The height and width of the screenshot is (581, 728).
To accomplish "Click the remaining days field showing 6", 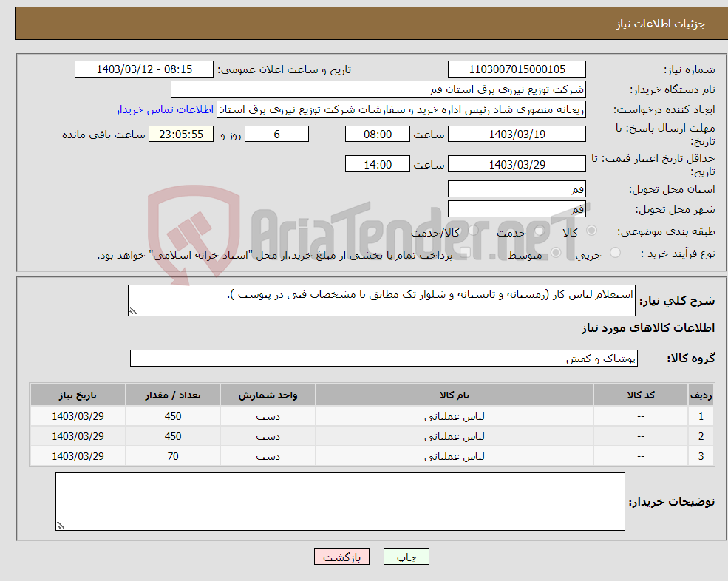I will (x=276, y=135).
